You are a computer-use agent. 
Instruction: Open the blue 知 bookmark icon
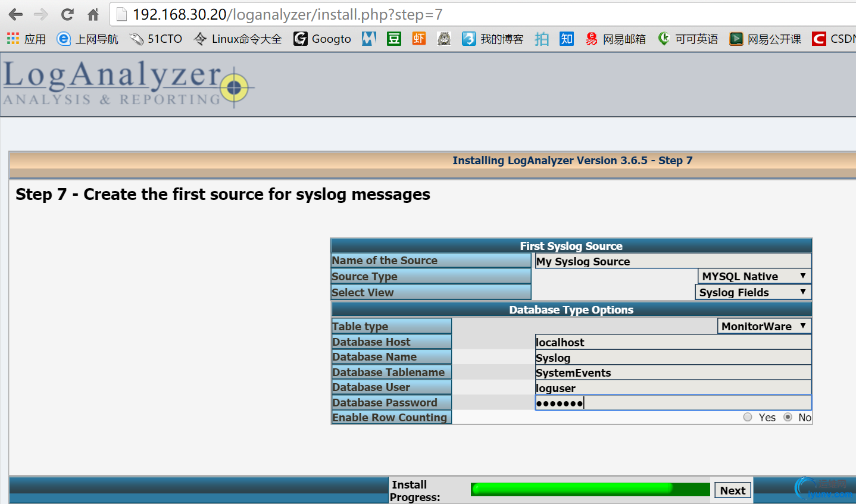click(567, 39)
